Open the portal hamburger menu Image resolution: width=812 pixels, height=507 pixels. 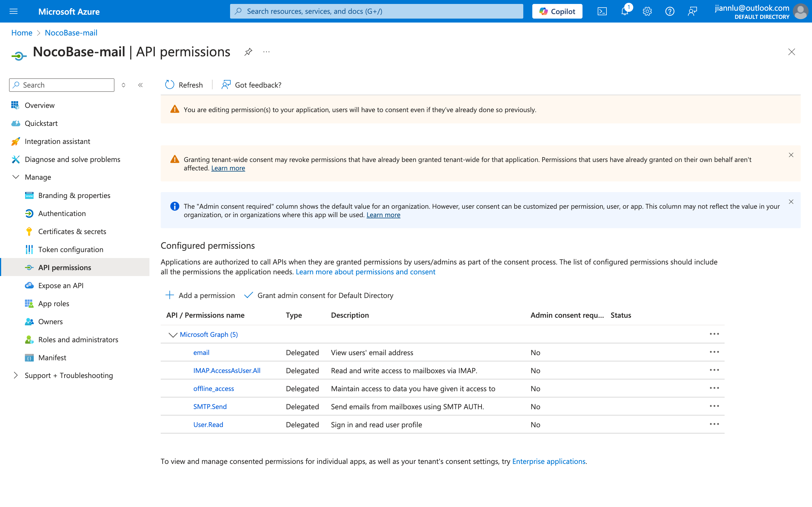coord(14,11)
